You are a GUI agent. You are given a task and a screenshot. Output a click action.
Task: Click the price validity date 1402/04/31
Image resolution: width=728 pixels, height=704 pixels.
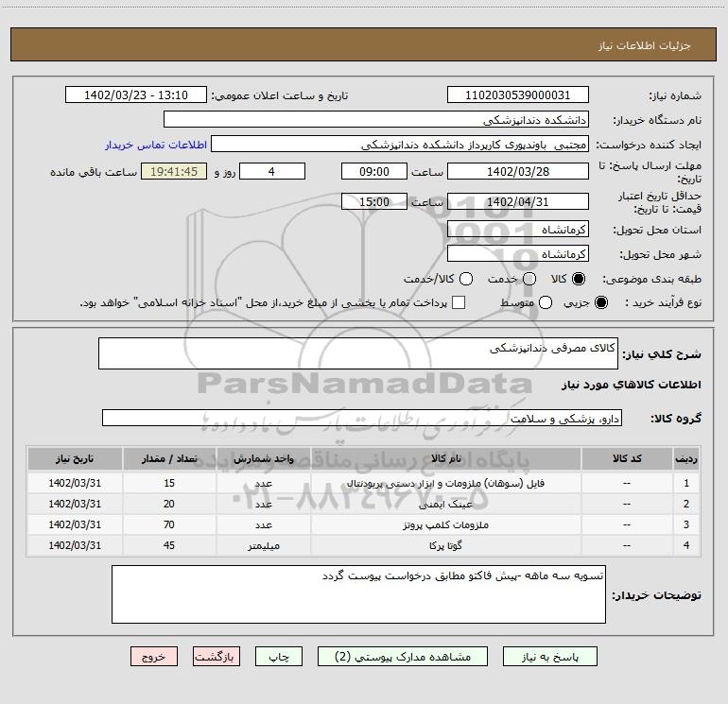coord(518,201)
